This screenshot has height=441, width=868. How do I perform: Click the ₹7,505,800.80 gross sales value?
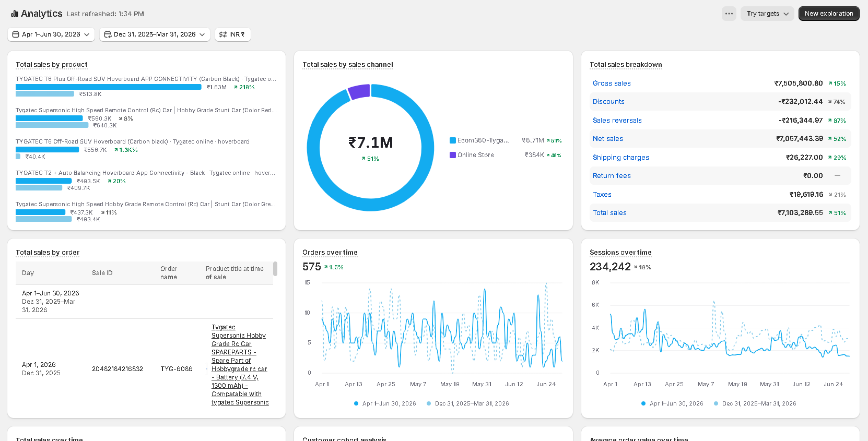tap(799, 84)
